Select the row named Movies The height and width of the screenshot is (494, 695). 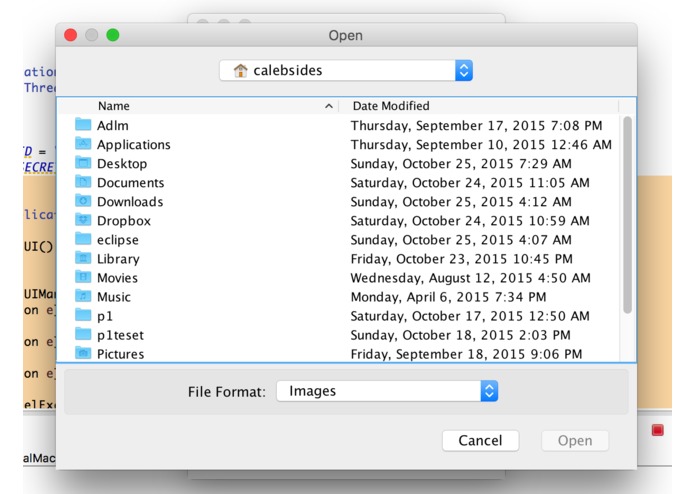(x=339, y=278)
